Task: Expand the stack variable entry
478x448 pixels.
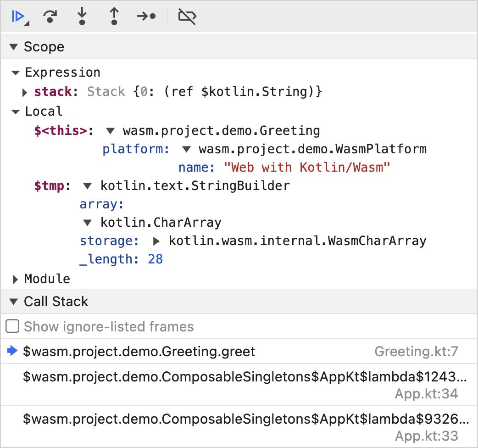Action: (x=25, y=92)
